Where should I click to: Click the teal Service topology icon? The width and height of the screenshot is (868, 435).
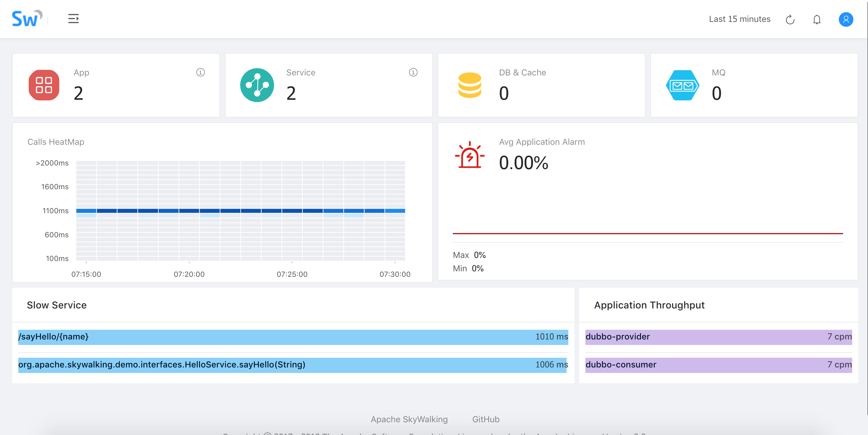point(257,85)
